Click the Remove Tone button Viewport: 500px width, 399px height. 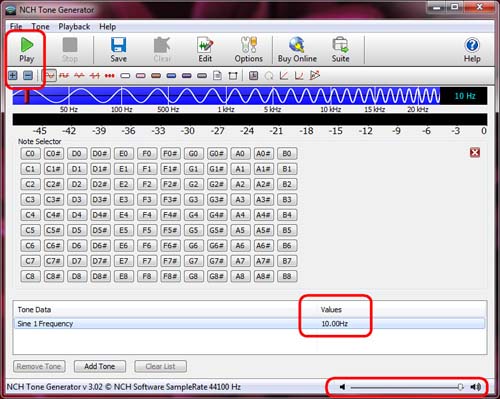pos(39,366)
